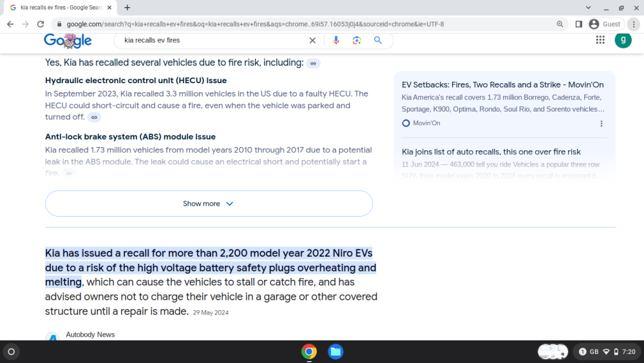Open the Files app from shelf
644x363 pixels.
[336, 352]
